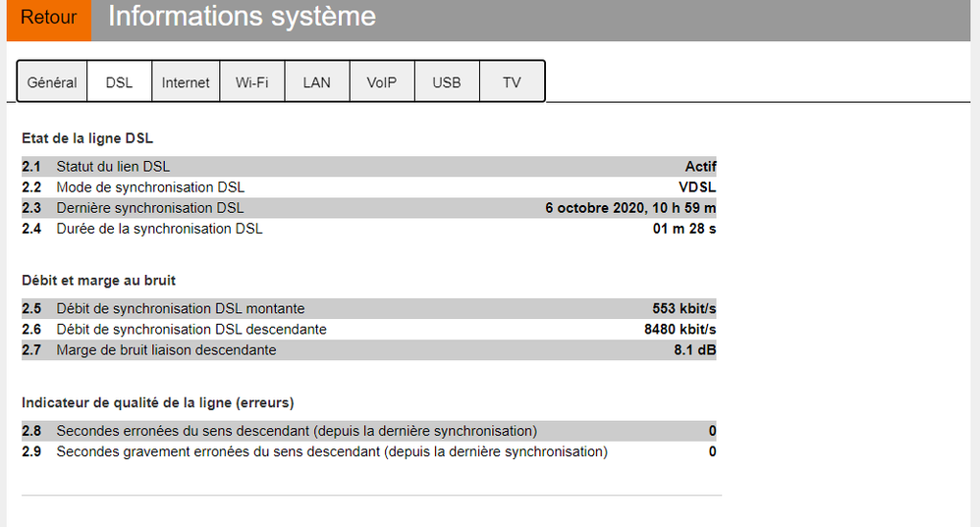Click the row number 2.6
Image resolution: width=980 pixels, height=527 pixels.
(x=31, y=329)
